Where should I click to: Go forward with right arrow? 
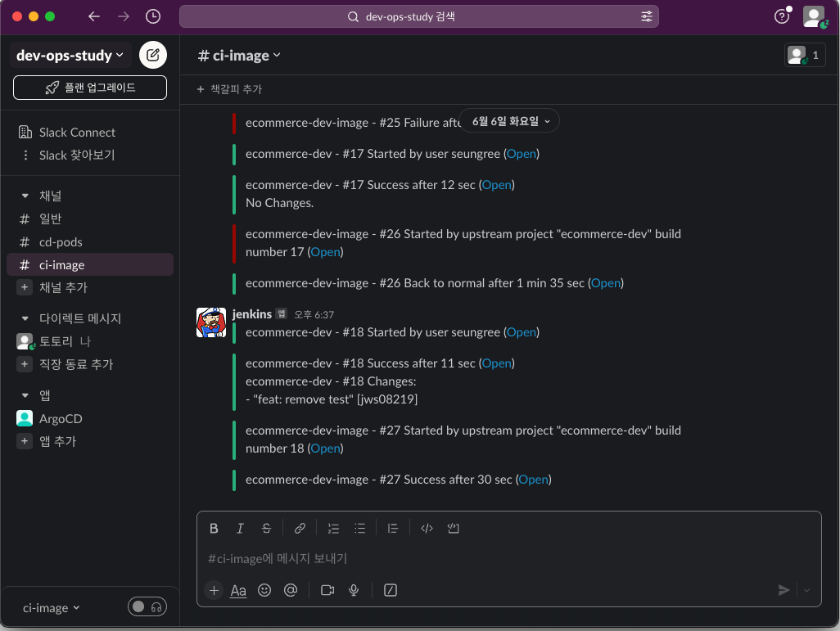[x=124, y=16]
